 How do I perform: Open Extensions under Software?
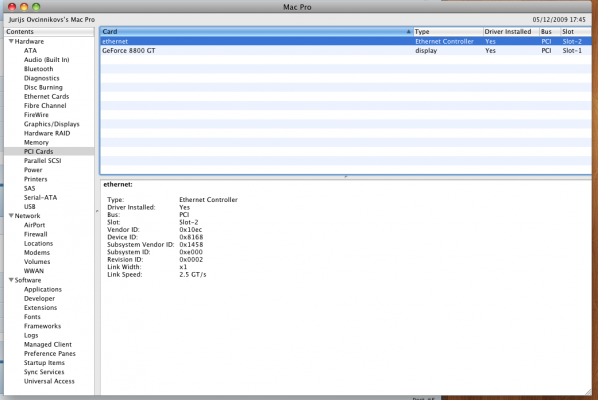tap(40, 308)
